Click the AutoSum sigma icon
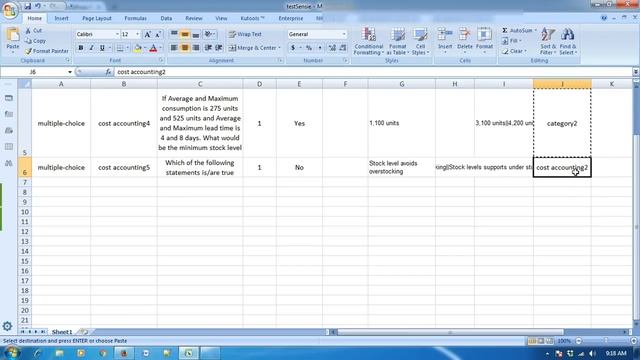This screenshot has height=360, width=640. (x=505, y=31)
